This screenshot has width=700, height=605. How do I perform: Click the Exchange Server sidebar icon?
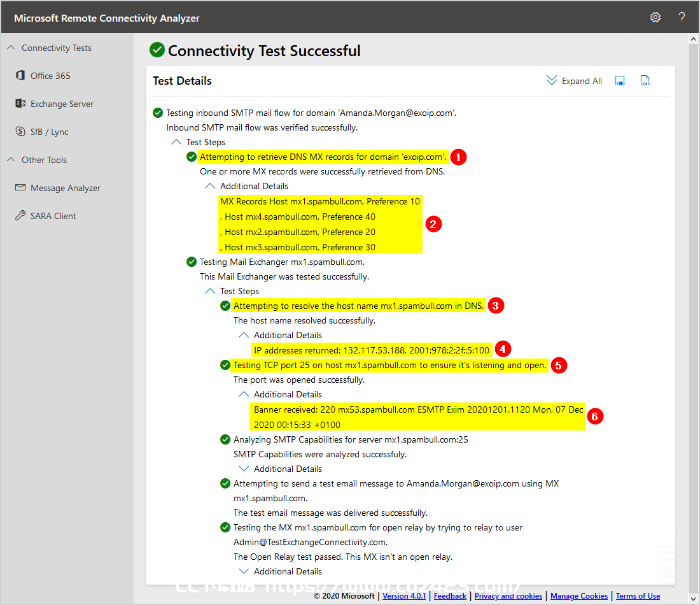pos(20,104)
